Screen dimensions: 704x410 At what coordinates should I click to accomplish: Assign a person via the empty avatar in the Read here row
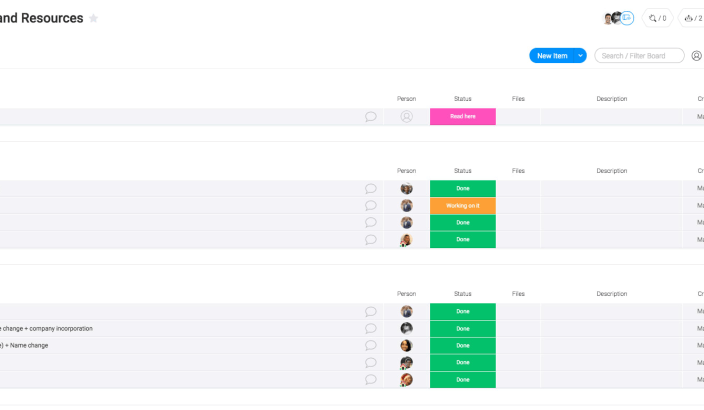[406, 117]
